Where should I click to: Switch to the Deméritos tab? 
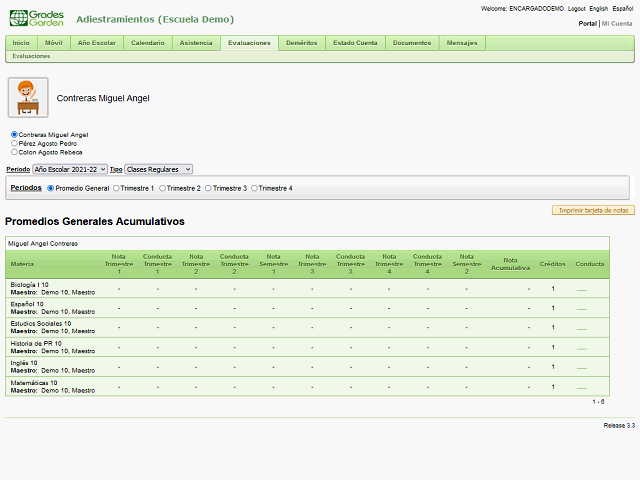tap(302, 43)
